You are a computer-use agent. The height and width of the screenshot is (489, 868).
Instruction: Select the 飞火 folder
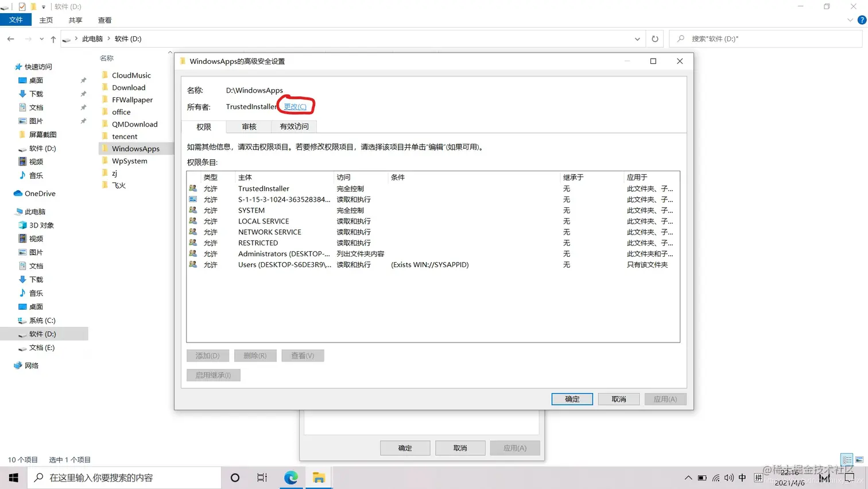click(x=118, y=185)
